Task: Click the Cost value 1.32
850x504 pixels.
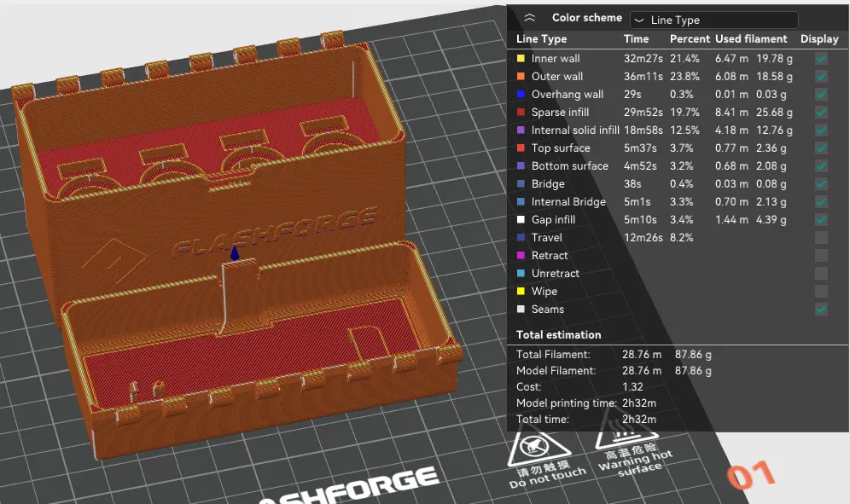Action: point(632,387)
